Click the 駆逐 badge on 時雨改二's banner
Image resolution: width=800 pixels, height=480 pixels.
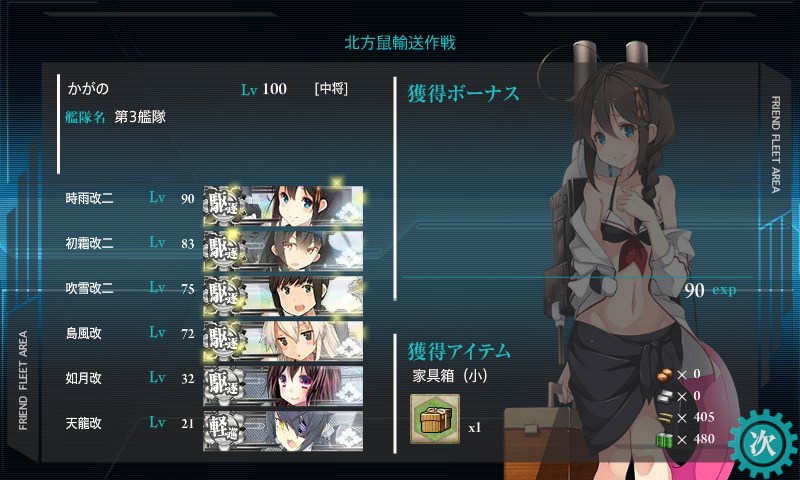[224, 206]
